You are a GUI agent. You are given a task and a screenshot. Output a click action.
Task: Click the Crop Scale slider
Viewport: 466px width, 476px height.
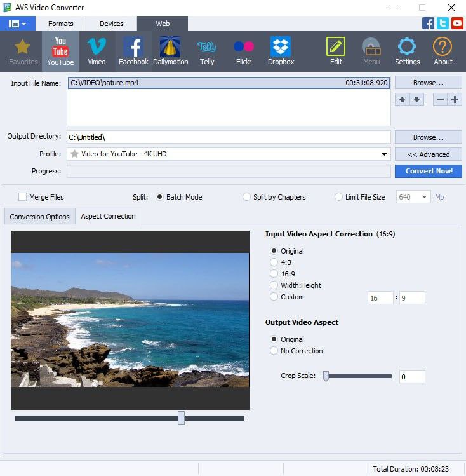[x=357, y=376]
